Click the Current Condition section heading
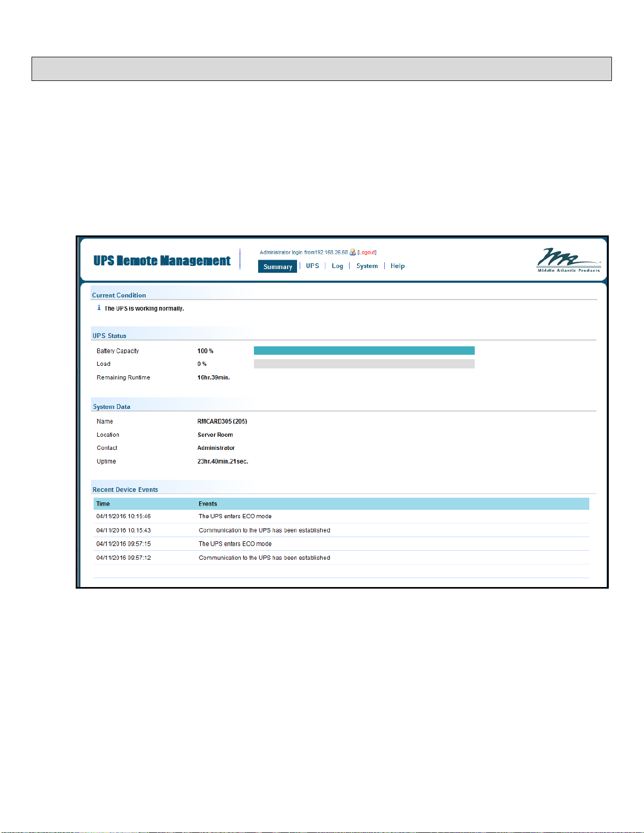Viewport: 644px width, 833px height. pos(119,295)
